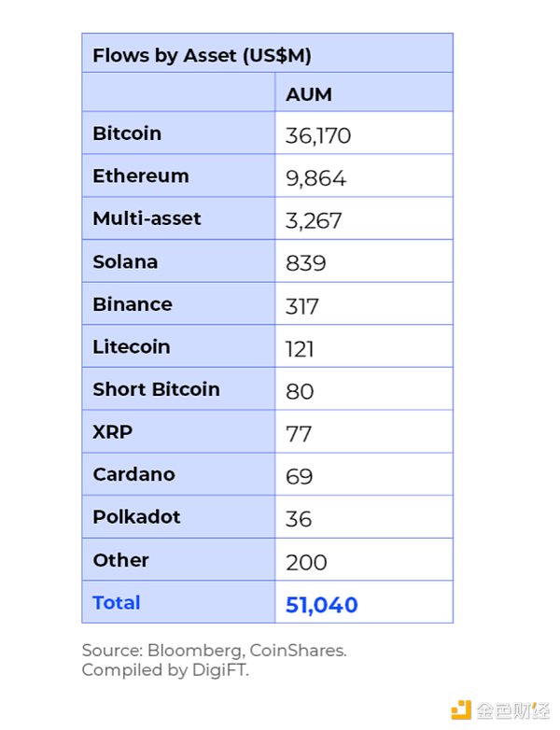Click the Litecoin row label
The width and height of the screenshot is (560, 730).
click(132, 346)
